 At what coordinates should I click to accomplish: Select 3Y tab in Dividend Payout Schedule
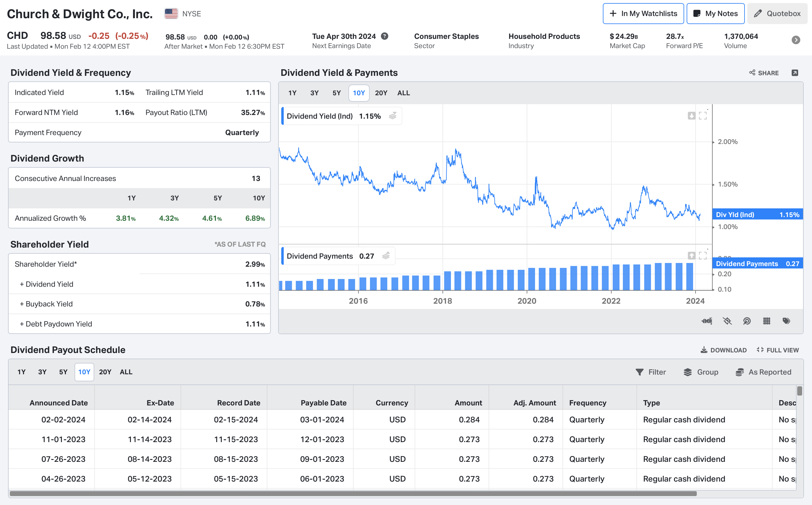43,372
